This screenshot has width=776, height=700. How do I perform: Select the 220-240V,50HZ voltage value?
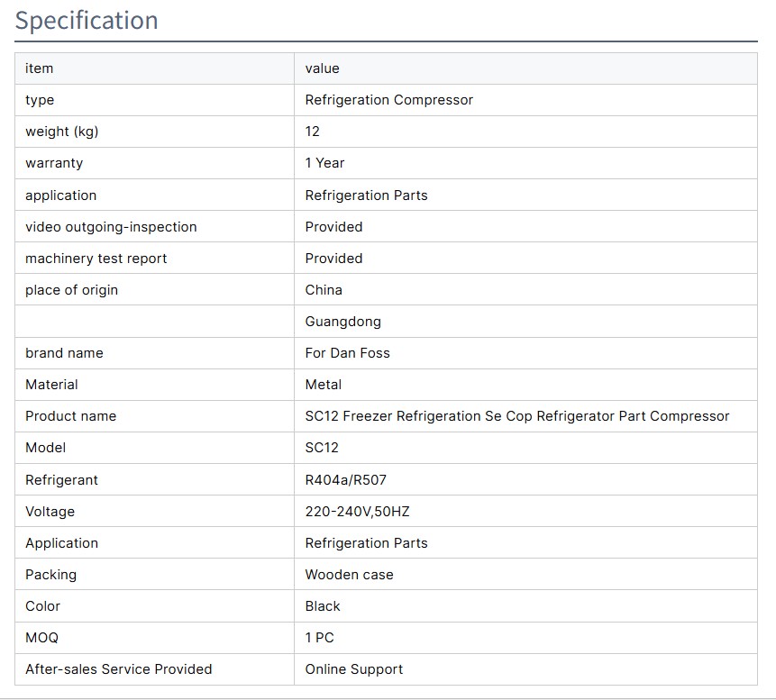coord(357,512)
